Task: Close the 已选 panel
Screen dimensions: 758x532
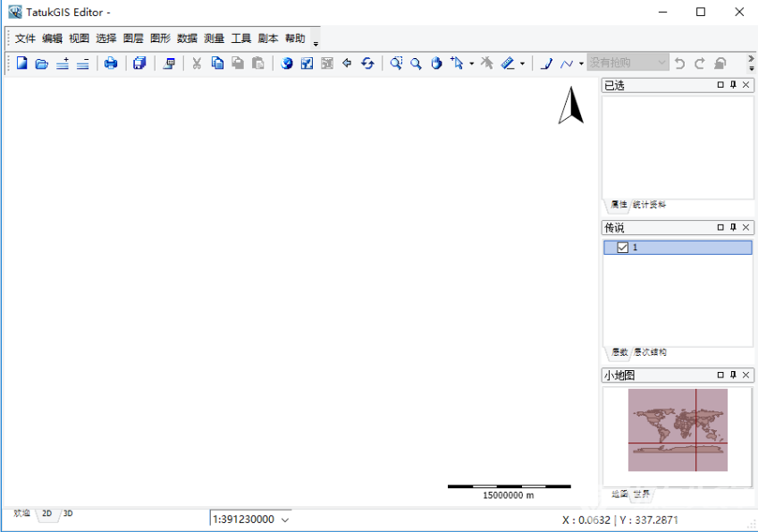Action: 745,85
